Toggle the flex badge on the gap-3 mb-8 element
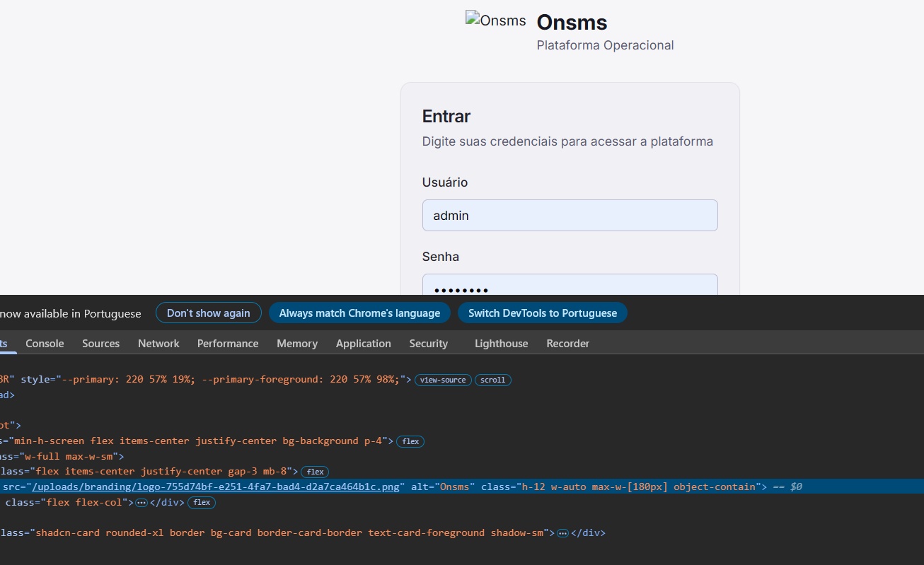 tap(315, 472)
